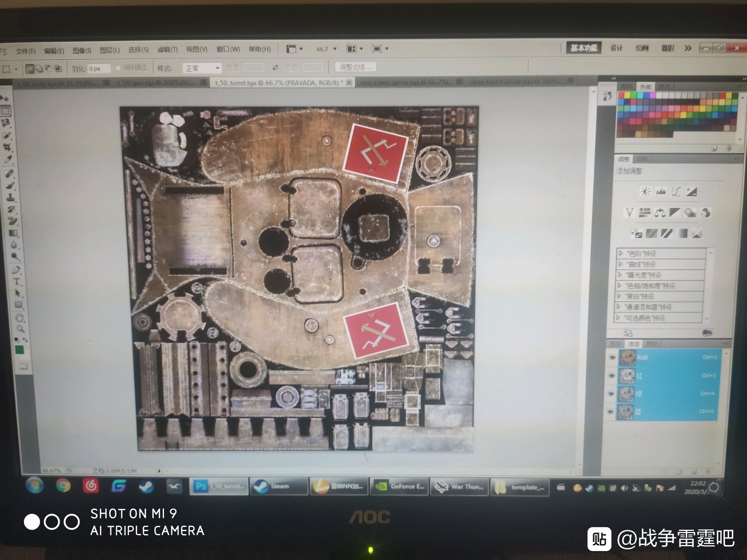Click the 调整边缘... button
This screenshot has width=747, height=560.
click(355, 67)
